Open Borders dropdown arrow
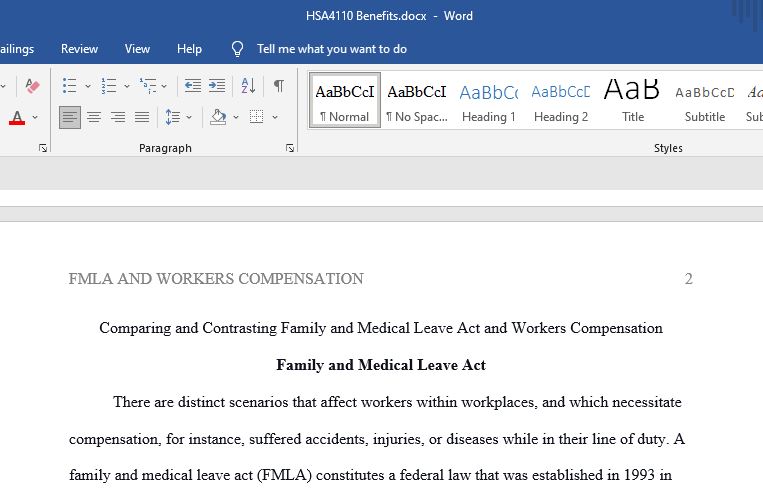Screen dimensions: 763x493 click(275, 117)
